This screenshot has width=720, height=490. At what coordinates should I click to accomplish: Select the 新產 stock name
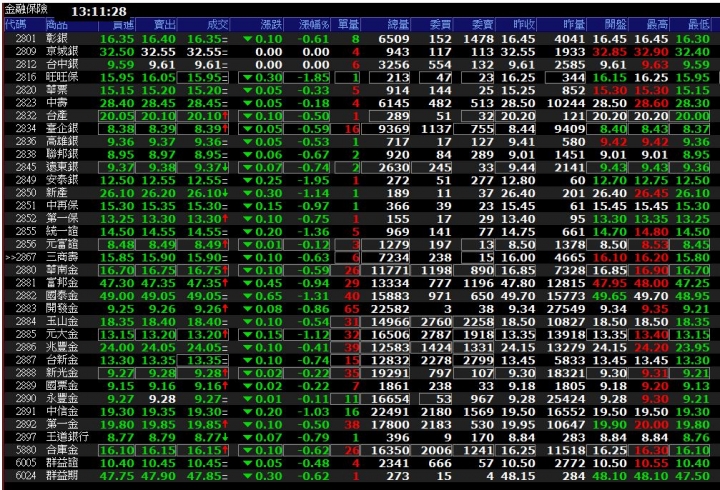pos(56,193)
